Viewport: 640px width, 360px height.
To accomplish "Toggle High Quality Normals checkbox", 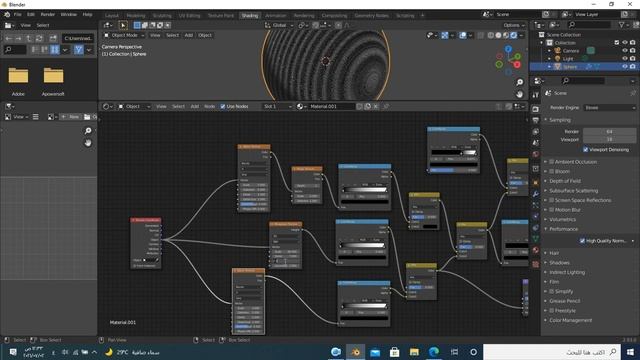I will (582, 241).
